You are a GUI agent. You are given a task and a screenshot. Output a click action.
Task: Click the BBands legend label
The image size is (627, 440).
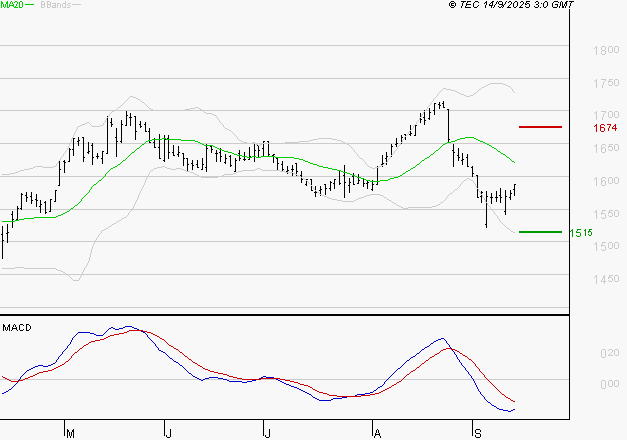click(x=55, y=5)
